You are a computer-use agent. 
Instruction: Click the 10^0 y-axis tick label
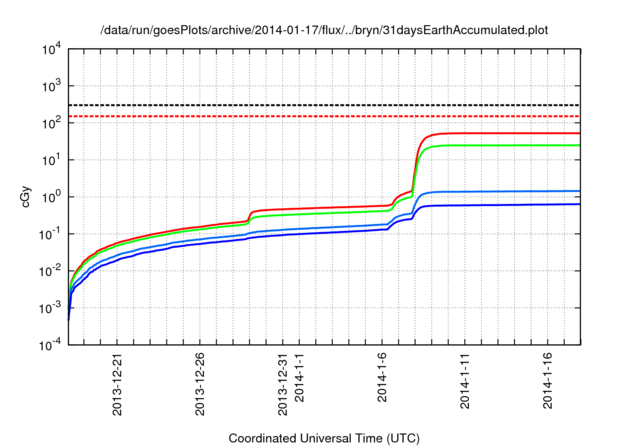click(50, 196)
